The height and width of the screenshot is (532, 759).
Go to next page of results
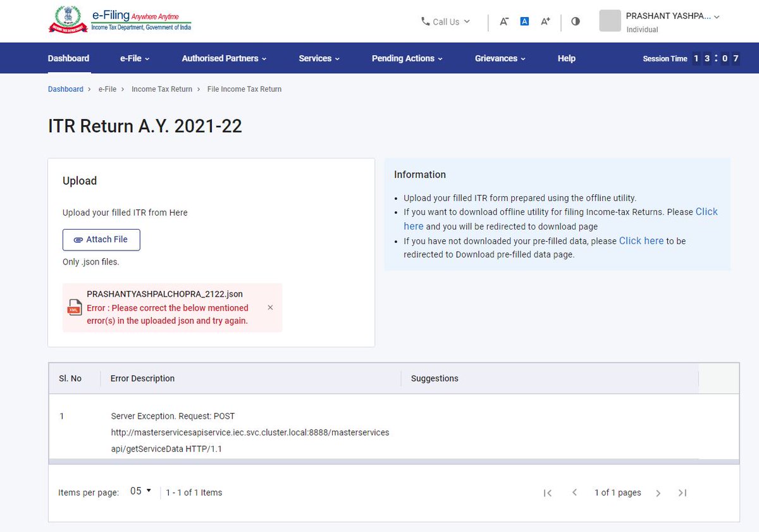(658, 493)
